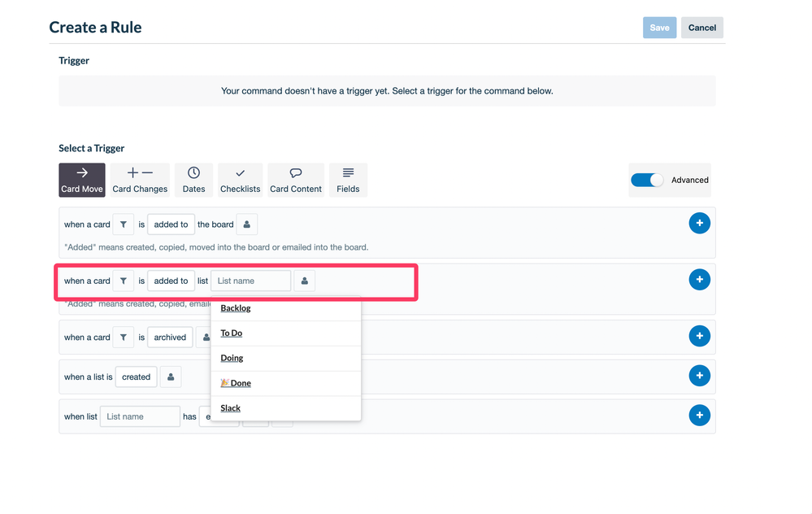This screenshot has height=514, width=812.
Task: Focus List name field in 'added to list' row
Action: 250,281
